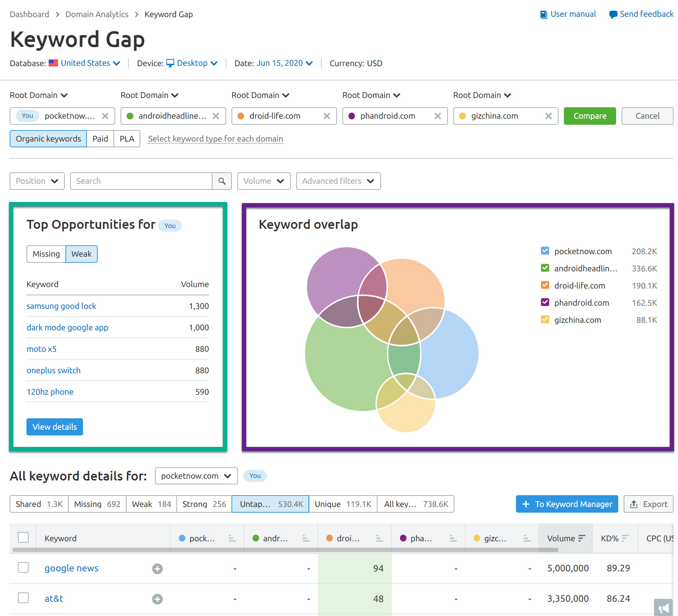Open the United States database dropdown

click(x=91, y=63)
